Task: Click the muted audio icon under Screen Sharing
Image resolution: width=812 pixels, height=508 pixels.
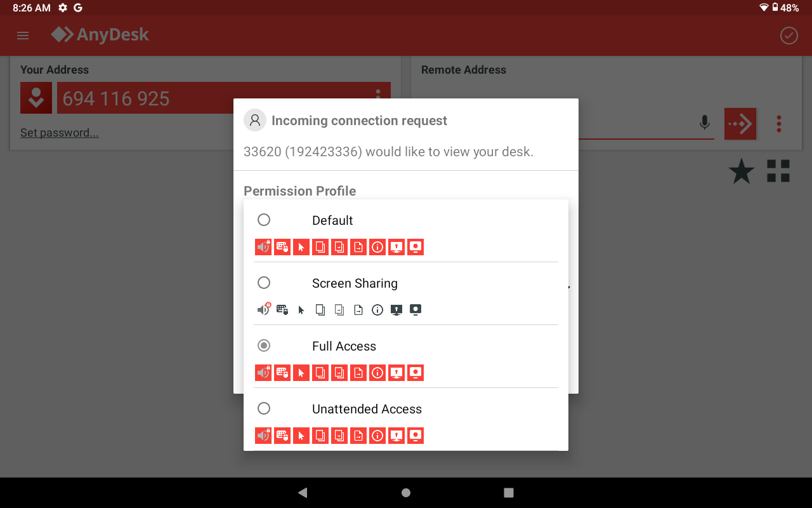Action: pos(263,310)
